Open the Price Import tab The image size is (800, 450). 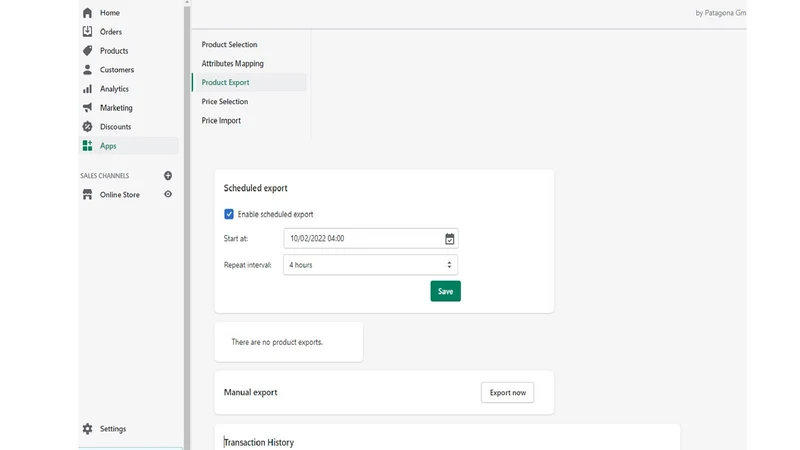pos(221,120)
